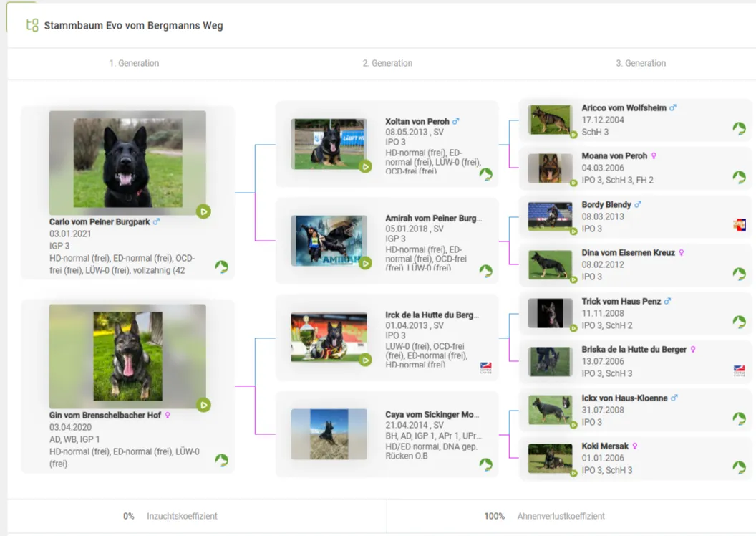This screenshot has height=536, width=756.
Task: Click the database logo icon in Bordy Blendy card
Action: tap(740, 225)
